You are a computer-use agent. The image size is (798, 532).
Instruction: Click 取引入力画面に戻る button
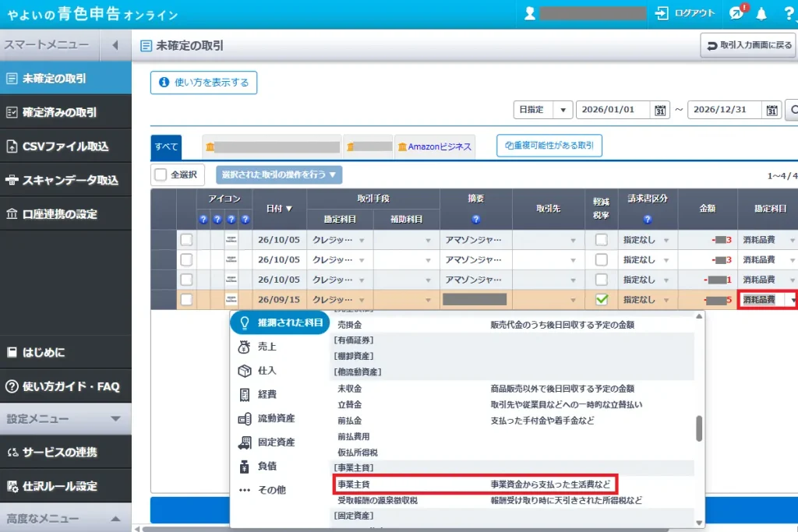[x=749, y=45]
